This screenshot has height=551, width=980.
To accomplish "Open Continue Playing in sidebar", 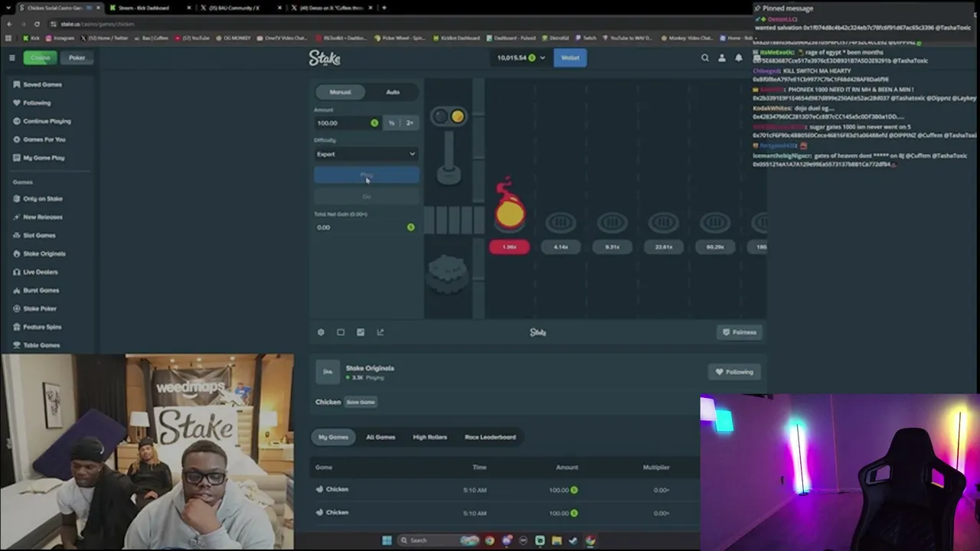I will pos(47,121).
